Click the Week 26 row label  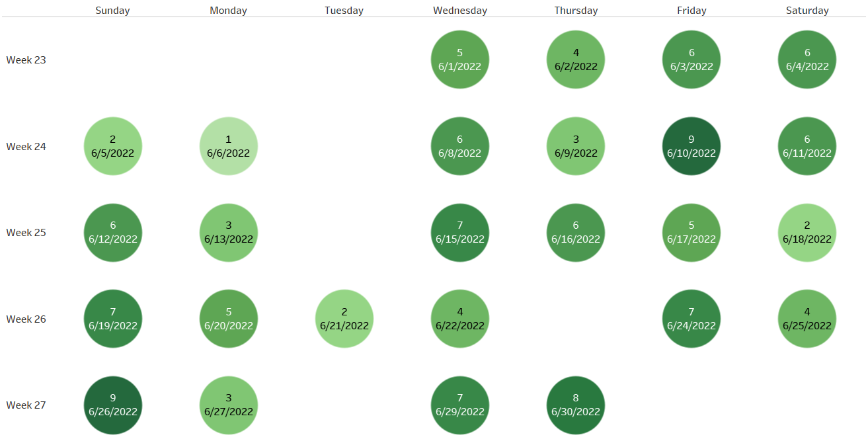26,319
